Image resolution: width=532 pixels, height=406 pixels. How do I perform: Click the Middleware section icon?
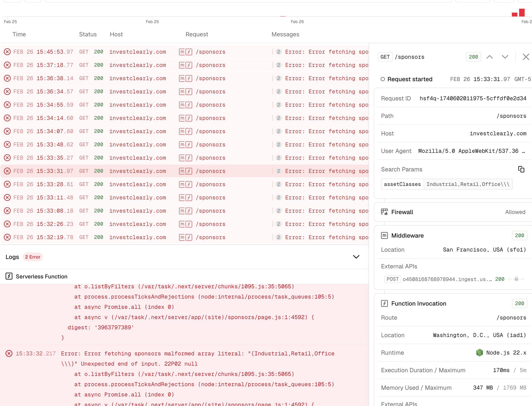384,235
